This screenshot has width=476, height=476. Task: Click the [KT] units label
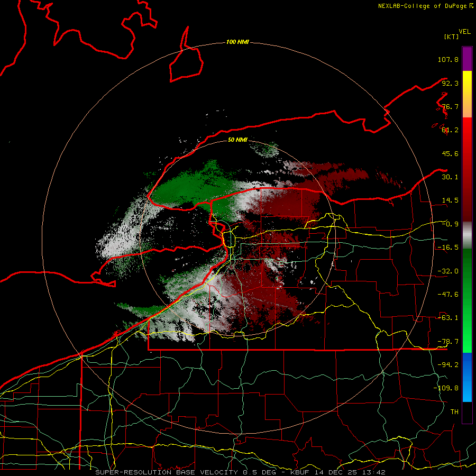click(x=451, y=36)
